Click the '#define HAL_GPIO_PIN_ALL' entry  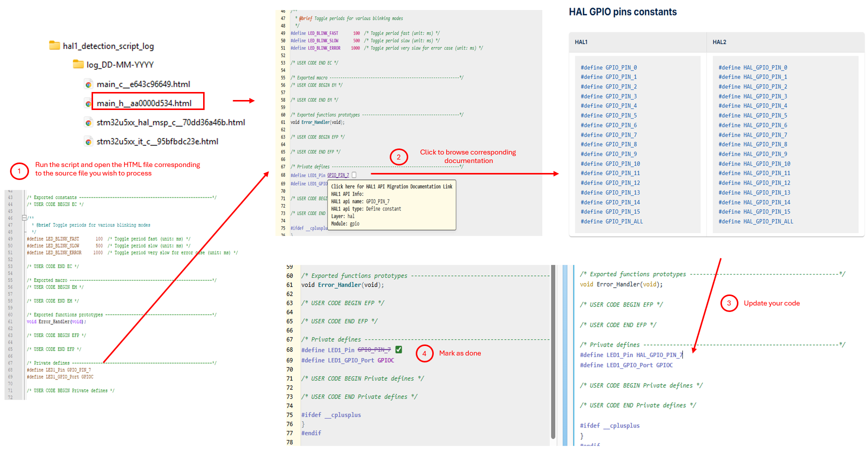click(x=756, y=221)
